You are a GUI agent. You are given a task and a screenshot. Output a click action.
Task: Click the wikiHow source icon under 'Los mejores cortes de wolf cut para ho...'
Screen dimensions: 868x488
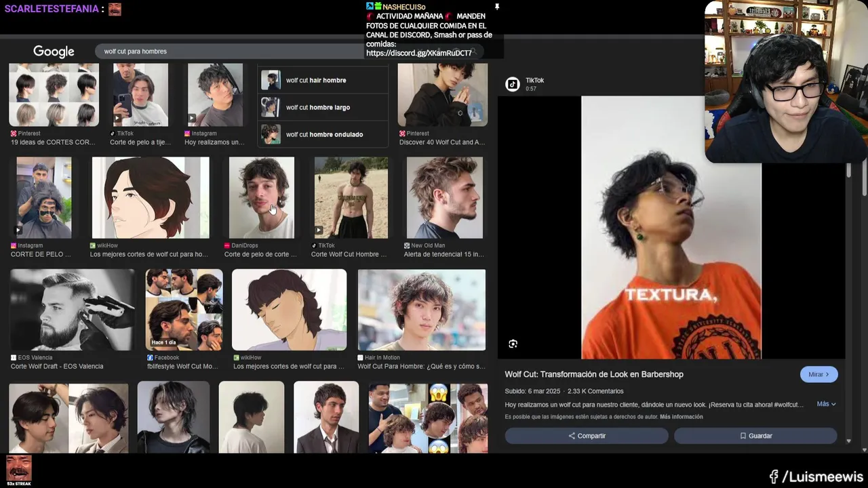(93, 245)
